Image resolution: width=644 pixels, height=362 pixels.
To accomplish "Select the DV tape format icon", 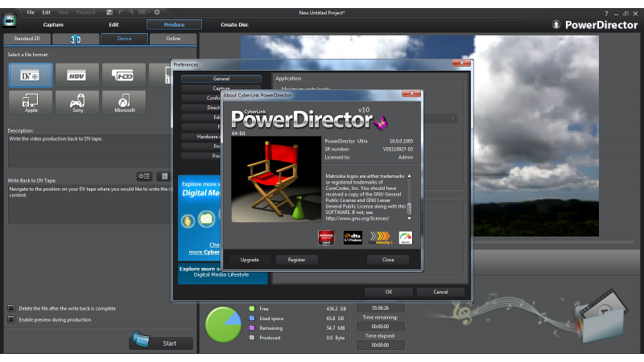I will pyautogui.click(x=31, y=76).
